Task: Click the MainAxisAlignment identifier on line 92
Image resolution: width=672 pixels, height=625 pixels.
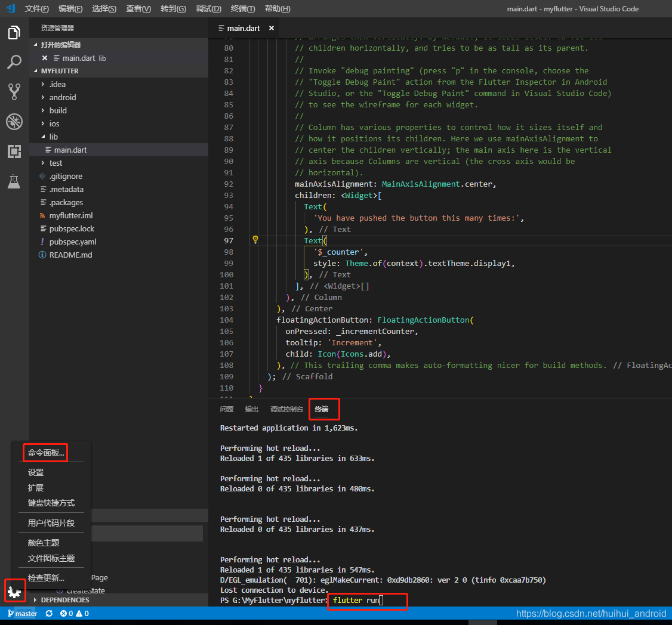Action: 420,184
